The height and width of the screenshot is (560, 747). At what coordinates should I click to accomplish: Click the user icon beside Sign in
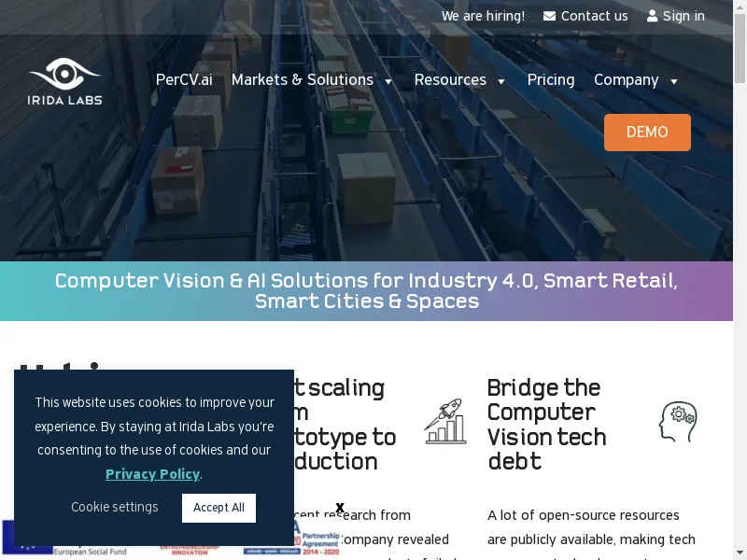pos(652,16)
